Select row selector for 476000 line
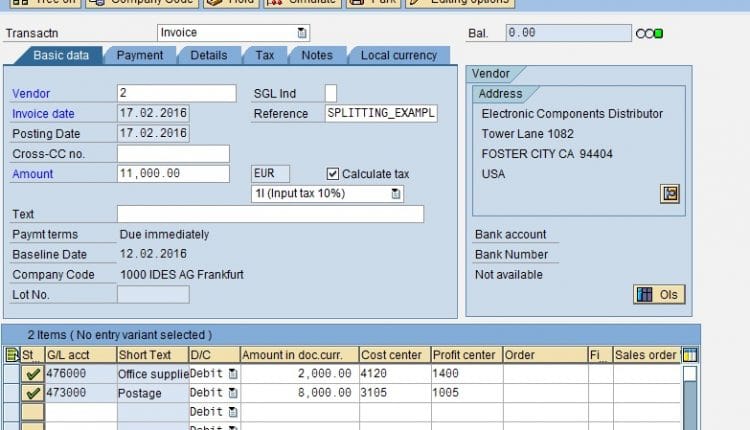Viewport: 750px width, 430px height. click(x=11, y=374)
